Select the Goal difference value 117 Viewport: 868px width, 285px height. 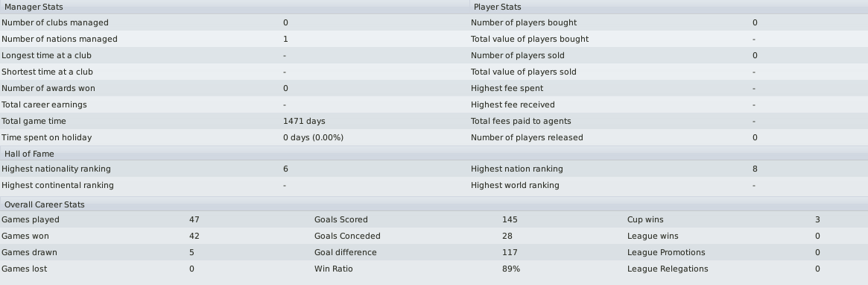(x=510, y=252)
